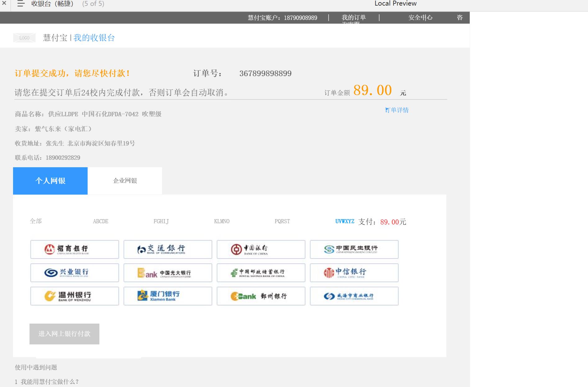Open the hamburger menu in the preview bar
The image size is (588, 387).
21,4
